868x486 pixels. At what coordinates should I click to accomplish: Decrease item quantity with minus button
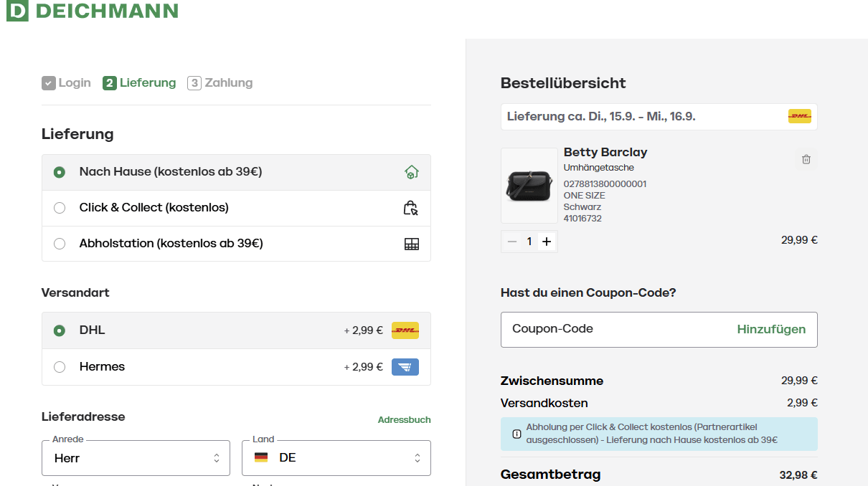[x=512, y=242]
